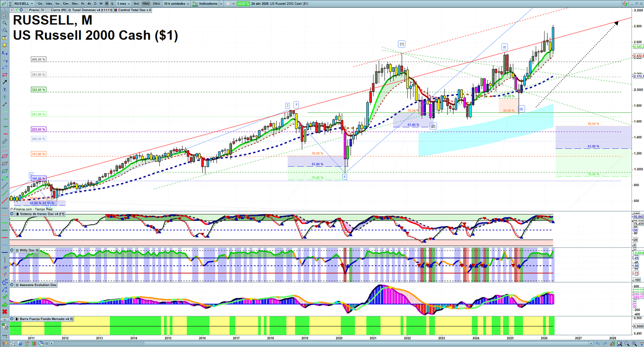The image size is (644, 347).
Task: Open the 1 mes period dropdown
Action: [123, 4]
